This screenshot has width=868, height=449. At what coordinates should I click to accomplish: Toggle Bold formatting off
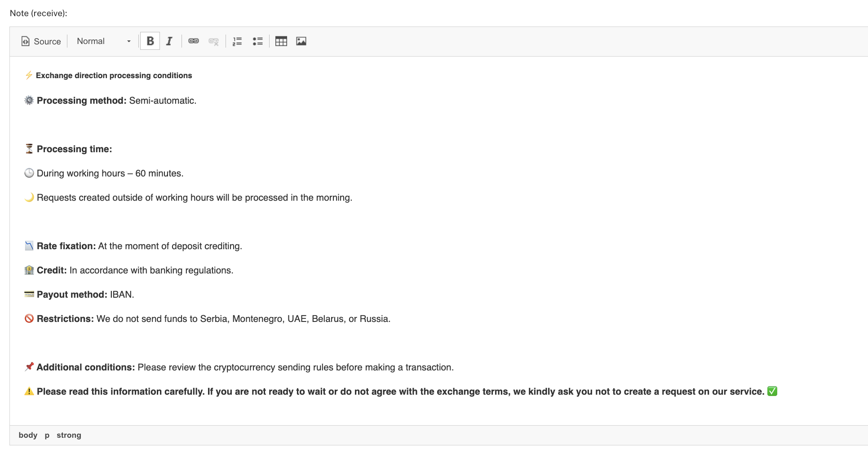pyautogui.click(x=150, y=41)
